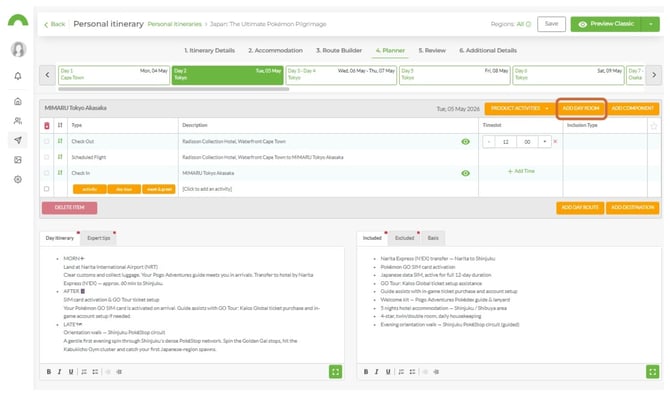Show previous days with left arrow
670x393 pixels.
tap(47, 75)
